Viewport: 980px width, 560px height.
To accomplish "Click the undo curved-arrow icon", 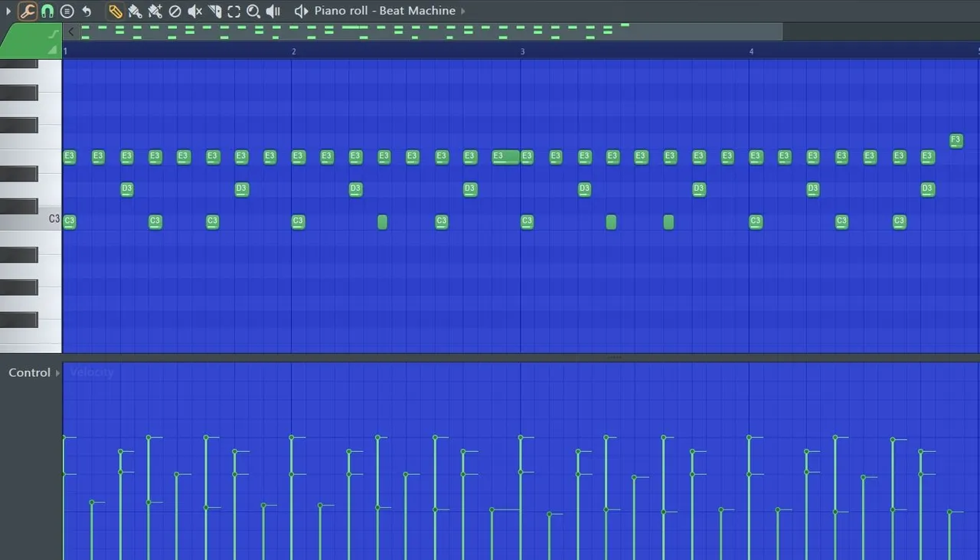I will point(87,11).
